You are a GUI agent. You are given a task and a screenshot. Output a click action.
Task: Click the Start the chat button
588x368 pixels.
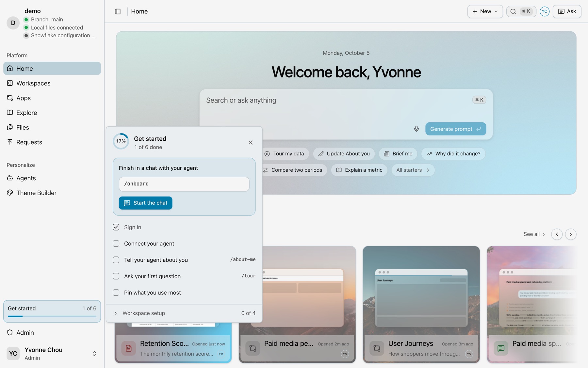[x=145, y=203]
